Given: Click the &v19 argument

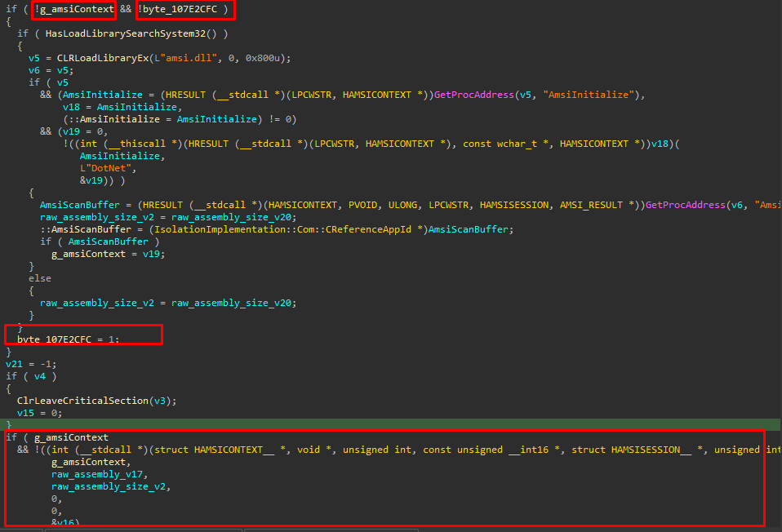Looking at the screenshot, I should [x=91, y=180].
